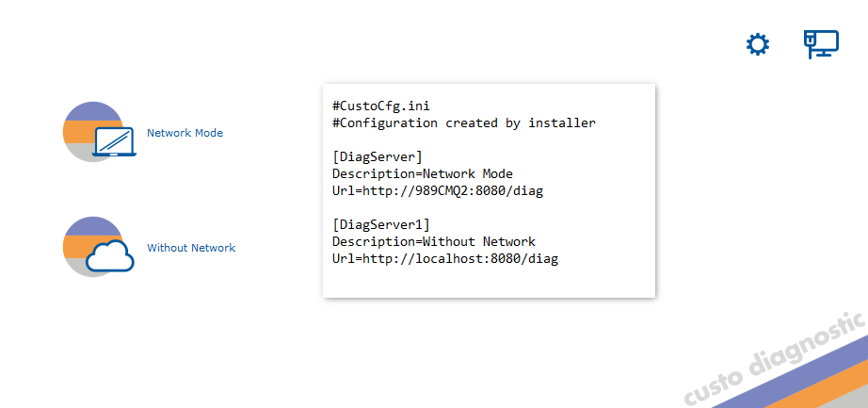Click the 'Configuration created by installer' line
The image size is (868, 408).
click(x=464, y=122)
